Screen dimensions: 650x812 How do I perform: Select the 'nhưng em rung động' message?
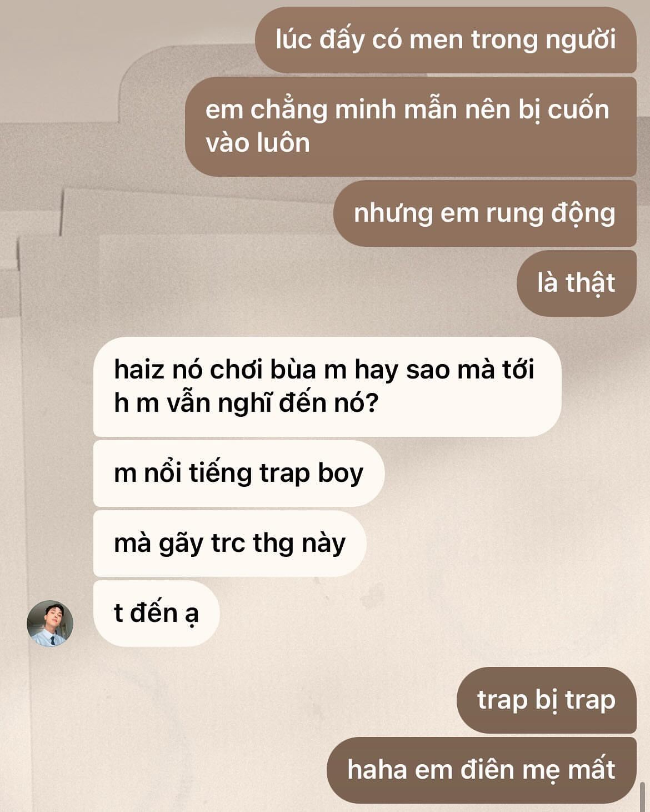click(484, 213)
